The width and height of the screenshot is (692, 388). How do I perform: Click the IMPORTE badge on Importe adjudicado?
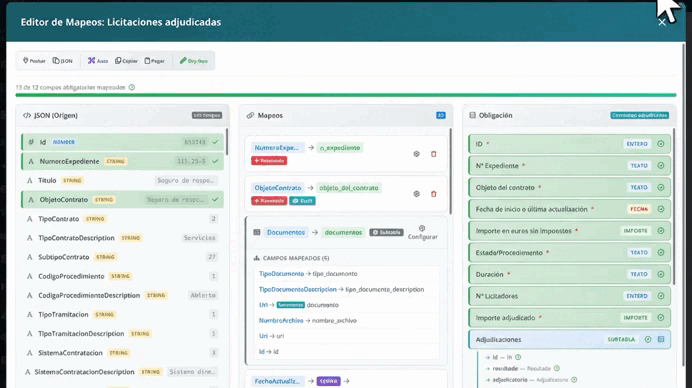tap(636, 318)
